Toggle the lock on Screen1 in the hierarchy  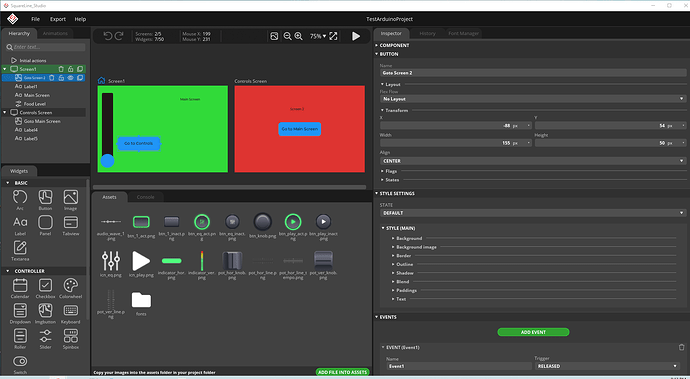tap(70, 69)
